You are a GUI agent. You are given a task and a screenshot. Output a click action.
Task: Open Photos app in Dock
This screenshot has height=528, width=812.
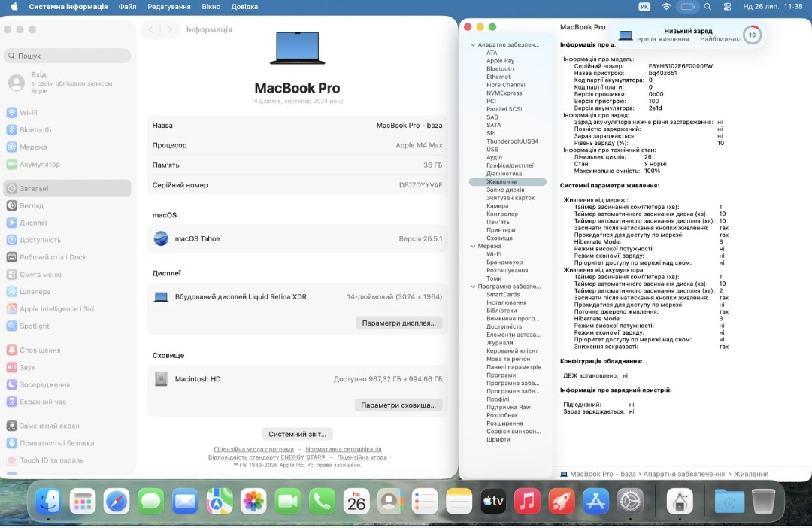pyautogui.click(x=253, y=501)
